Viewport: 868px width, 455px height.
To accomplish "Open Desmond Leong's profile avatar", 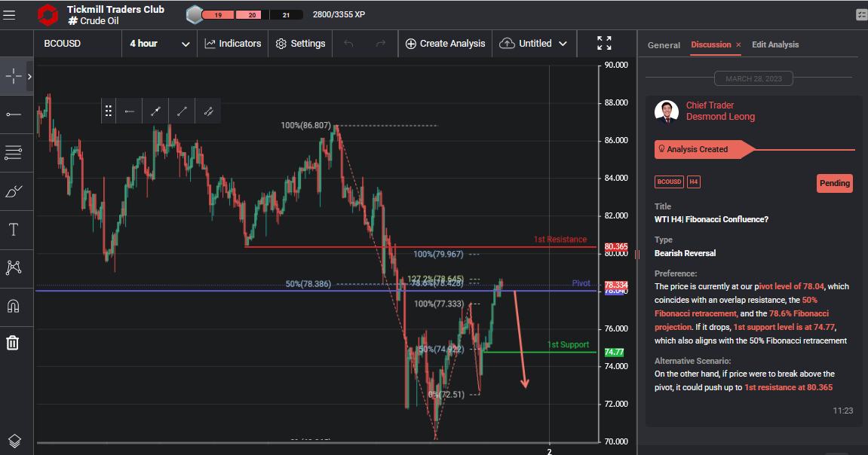I will coord(667,111).
